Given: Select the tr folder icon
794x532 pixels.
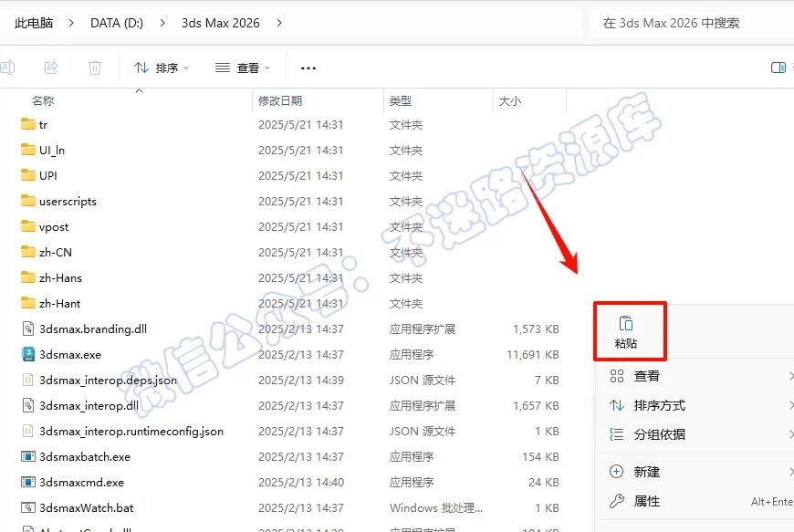Looking at the screenshot, I should coord(28,124).
